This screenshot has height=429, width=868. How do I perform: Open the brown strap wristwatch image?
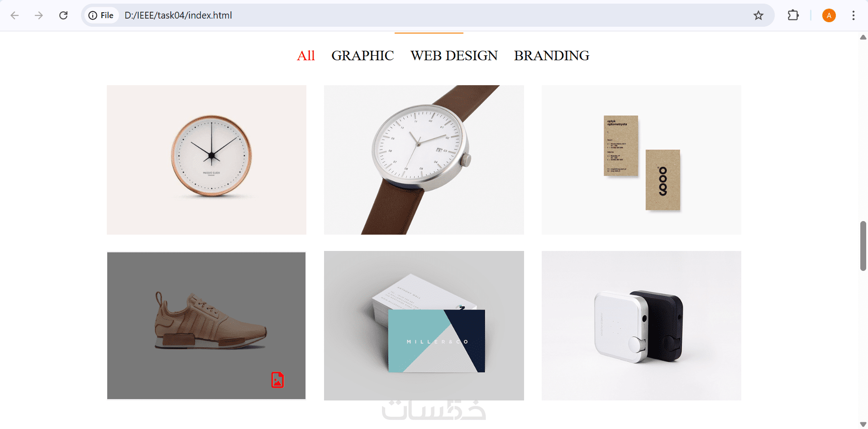pos(424,160)
